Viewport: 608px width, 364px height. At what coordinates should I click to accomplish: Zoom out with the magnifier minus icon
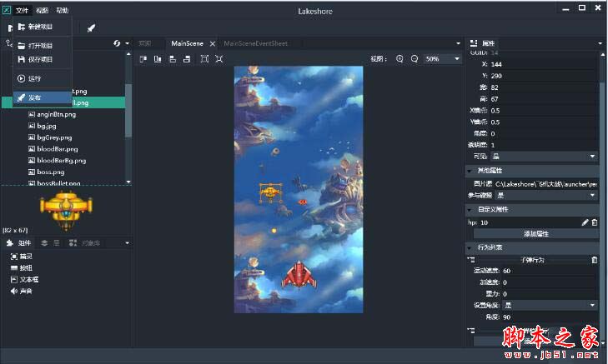click(x=415, y=59)
